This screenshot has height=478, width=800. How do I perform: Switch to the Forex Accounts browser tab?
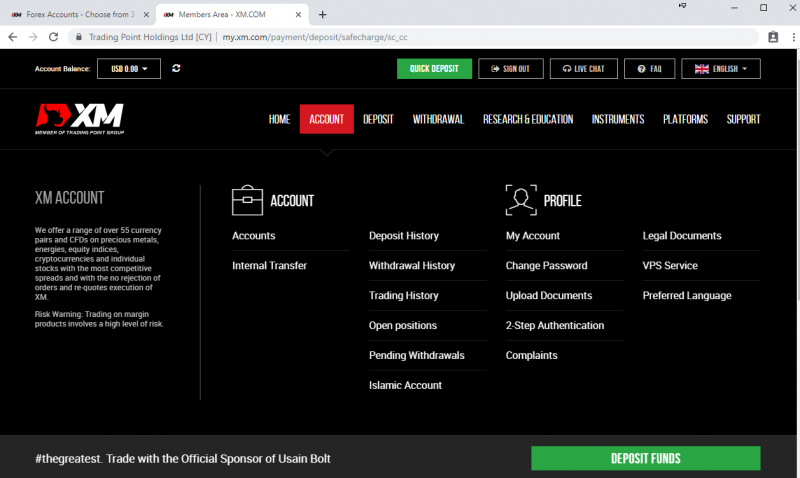click(79, 15)
